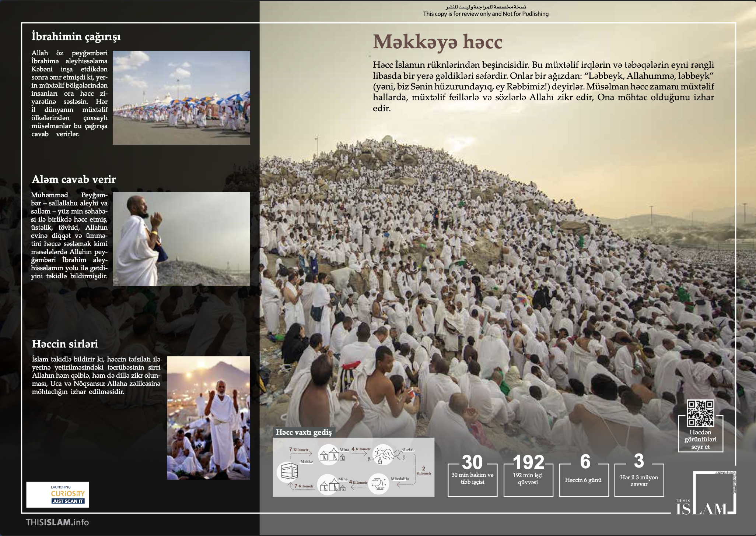Click the 192 min işçi qüvvəsi box
Image resolution: width=756 pixels, height=536 pixels.
pos(528,478)
